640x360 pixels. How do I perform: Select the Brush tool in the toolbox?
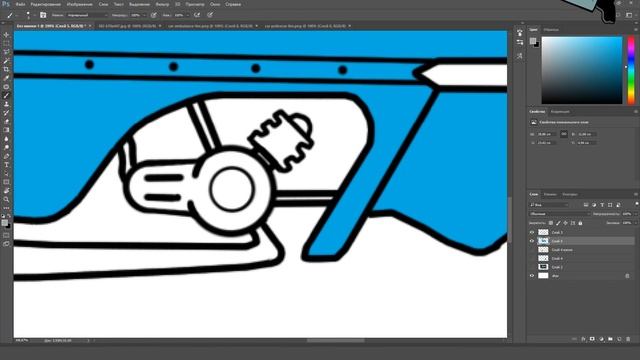6,95
